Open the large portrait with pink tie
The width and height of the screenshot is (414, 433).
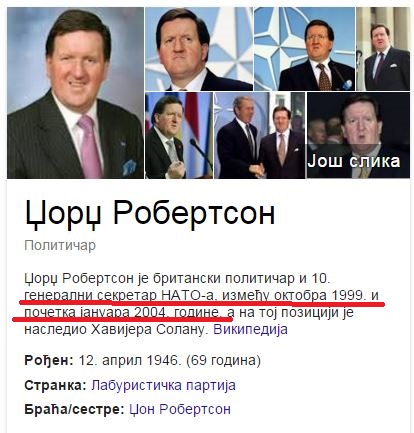(x=75, y=93)
